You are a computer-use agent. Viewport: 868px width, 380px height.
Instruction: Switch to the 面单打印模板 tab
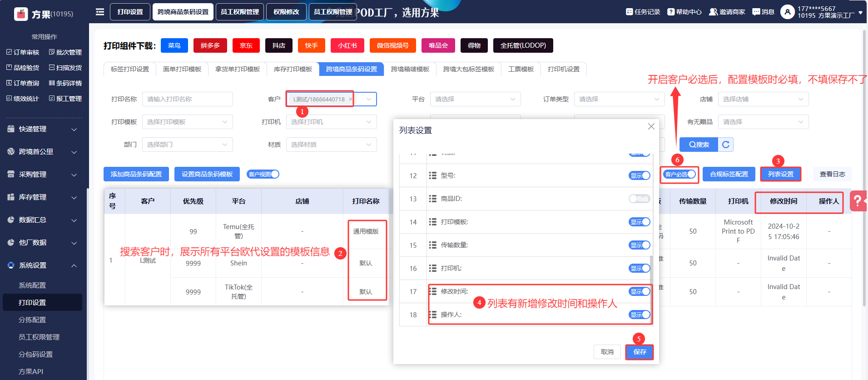(182, 69)
